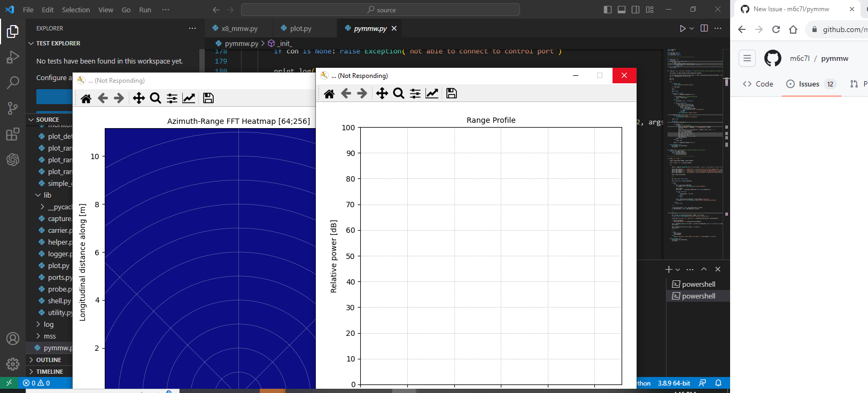Viewport: 868px width, 393px height.
Task: Expand the log folder in file tree
Action: coord(49,324)
